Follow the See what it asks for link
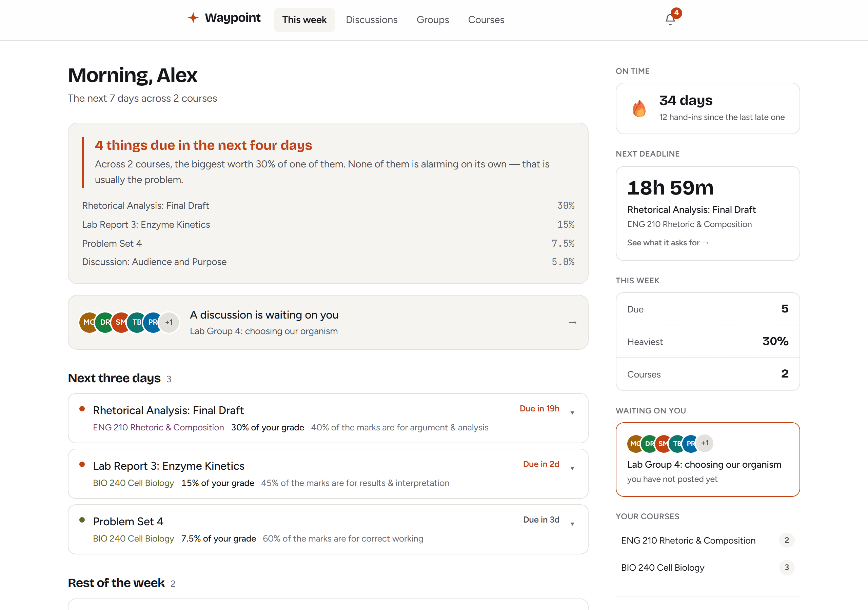This screenshot has height=610, width=868. coord(668,243)
